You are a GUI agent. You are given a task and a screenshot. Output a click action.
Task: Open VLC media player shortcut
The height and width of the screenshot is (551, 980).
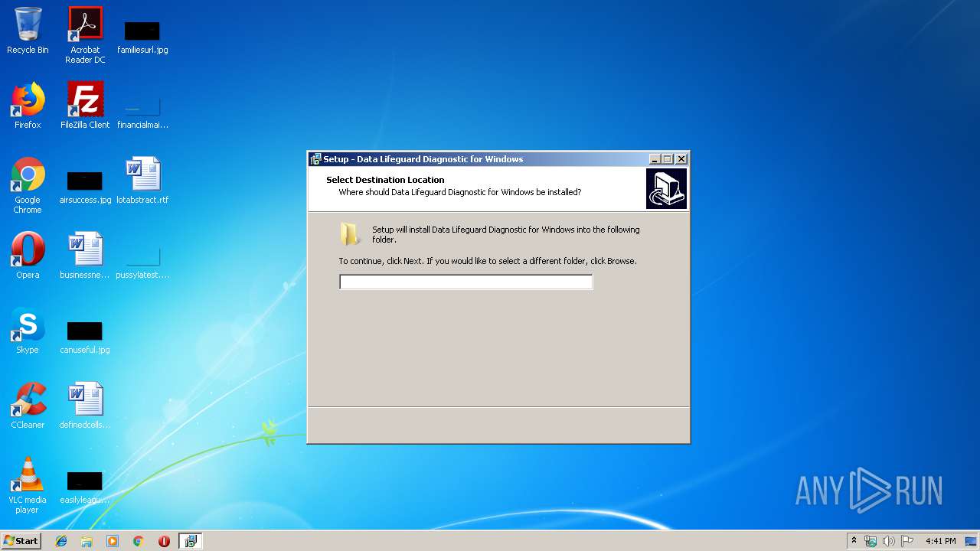28,485
